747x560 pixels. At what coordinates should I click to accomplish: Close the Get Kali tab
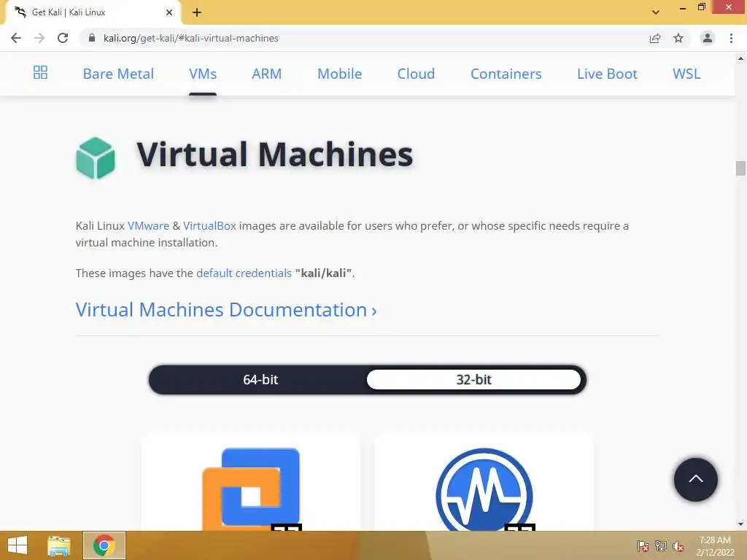[x=169, y=12]
